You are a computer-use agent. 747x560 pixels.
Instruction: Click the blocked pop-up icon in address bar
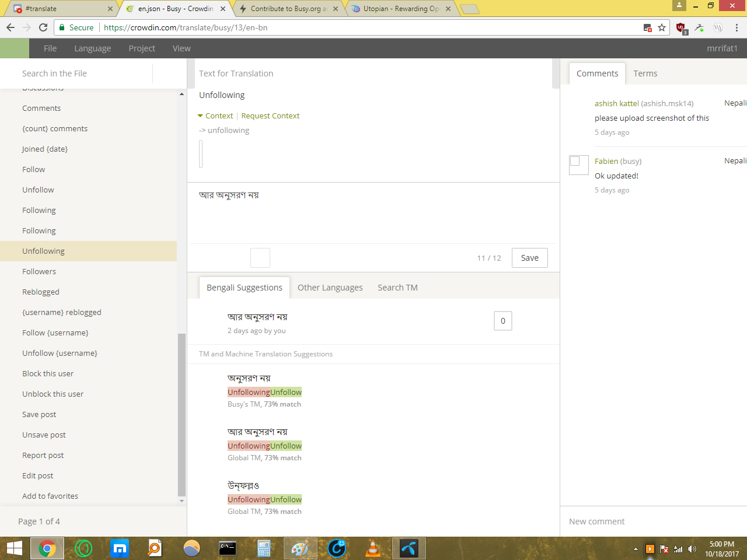[647, 27]
